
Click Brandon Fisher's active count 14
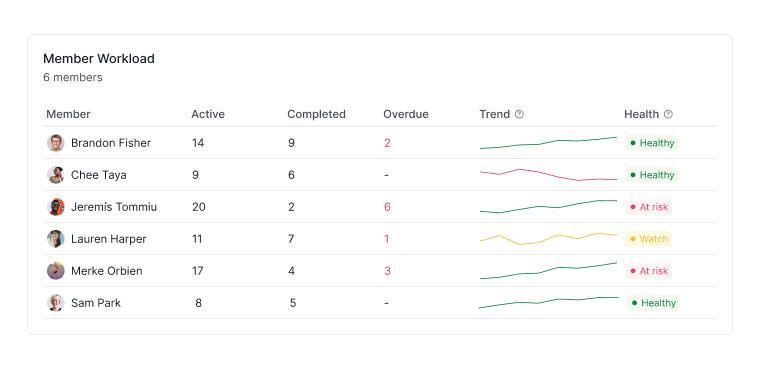[x=198, y=143]
